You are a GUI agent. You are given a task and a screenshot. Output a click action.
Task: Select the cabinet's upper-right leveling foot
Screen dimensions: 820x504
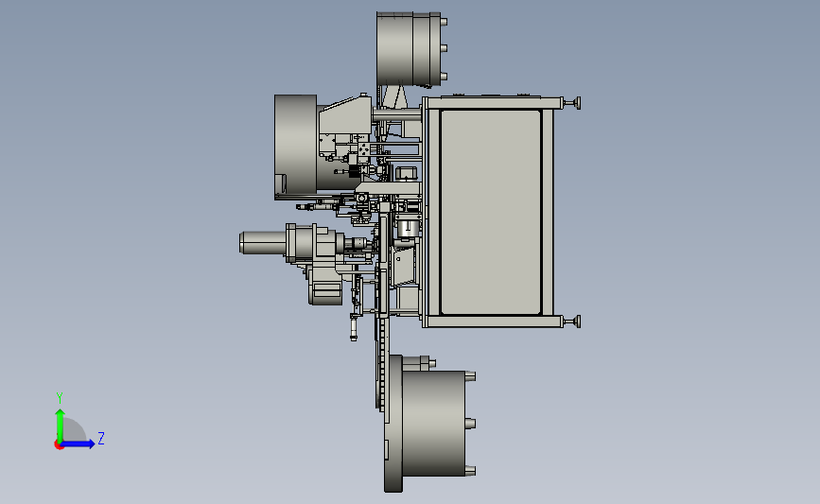pyautogui.click(x=571, y=103)
